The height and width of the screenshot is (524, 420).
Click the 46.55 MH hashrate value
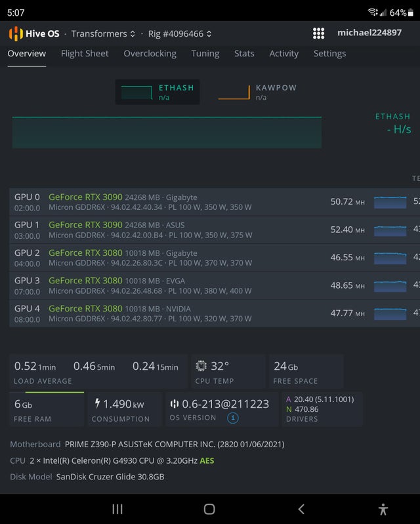347,257
